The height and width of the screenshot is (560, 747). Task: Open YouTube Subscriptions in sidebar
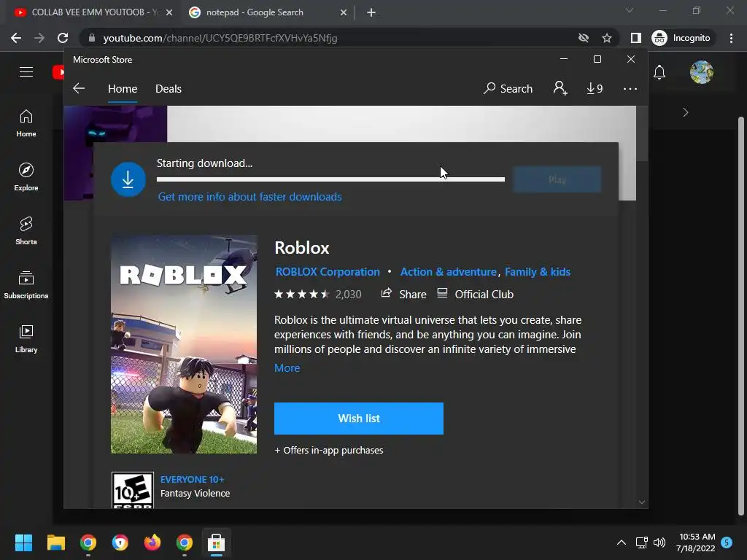point(26,285)
